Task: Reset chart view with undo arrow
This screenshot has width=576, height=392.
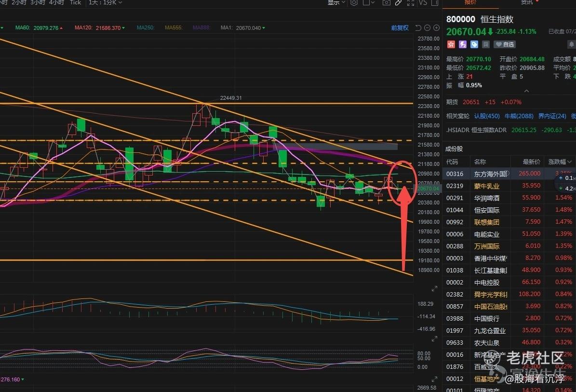Action: 418,28
